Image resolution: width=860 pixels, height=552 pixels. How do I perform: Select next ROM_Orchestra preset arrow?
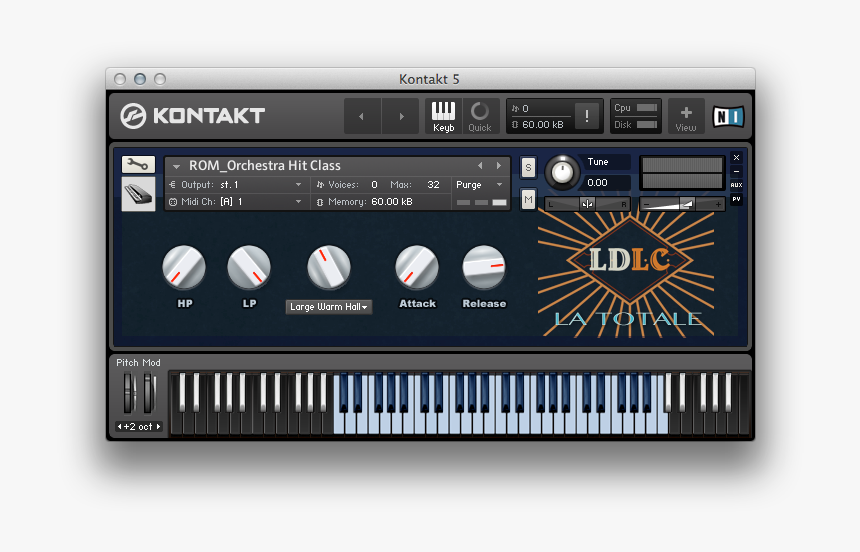pos(499,165)
